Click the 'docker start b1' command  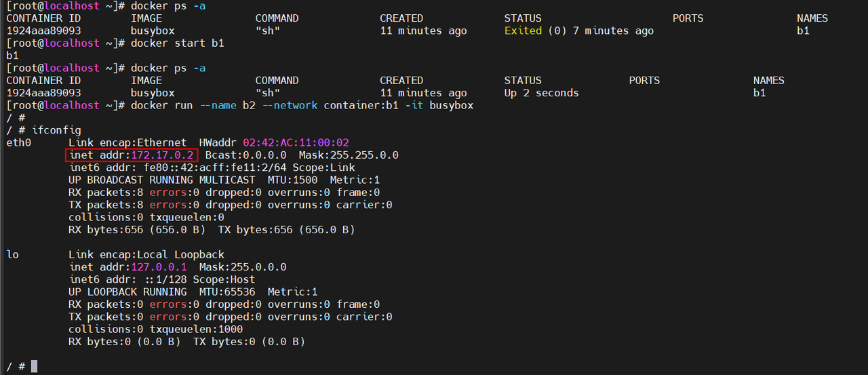177,43
